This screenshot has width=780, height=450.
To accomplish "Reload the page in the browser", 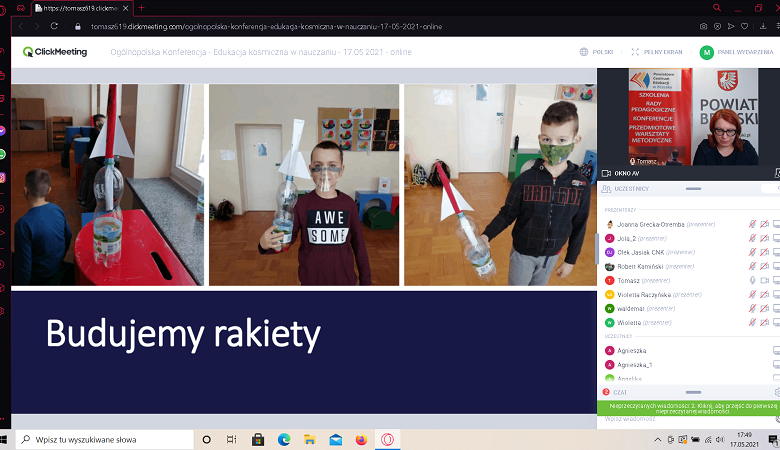I will click(54, 26).
